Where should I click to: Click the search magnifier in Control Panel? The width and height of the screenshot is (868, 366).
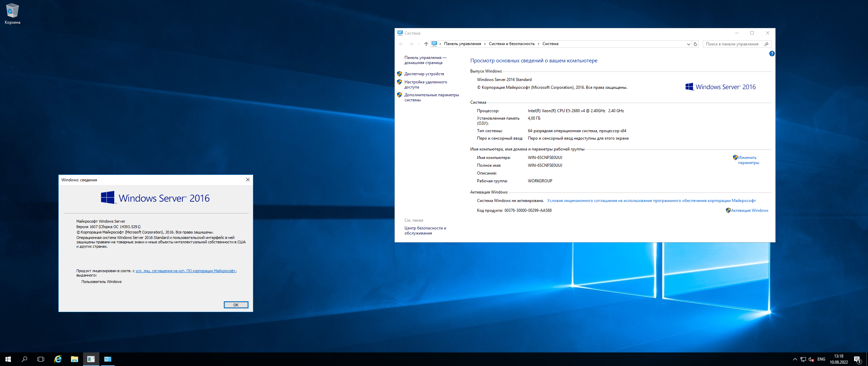pyautogui.click(x=767, y=44)
